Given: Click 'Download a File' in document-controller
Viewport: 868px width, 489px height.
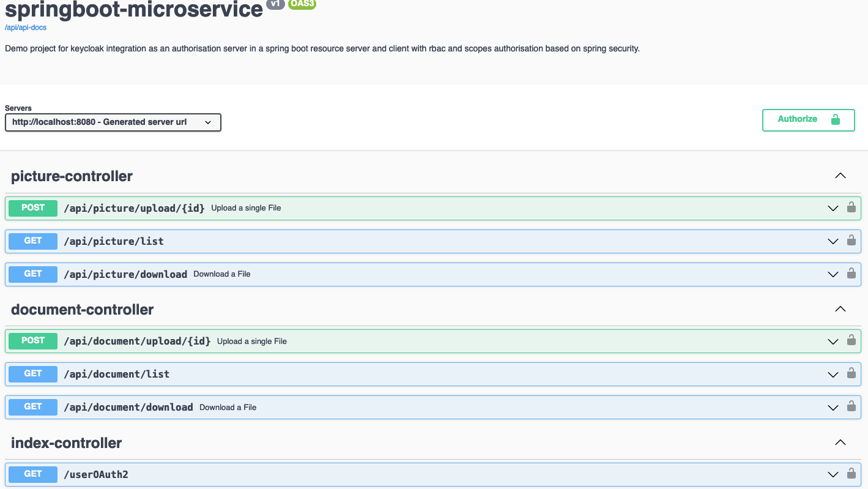Looking at the screenshot, I should click(x=228, y=408).
